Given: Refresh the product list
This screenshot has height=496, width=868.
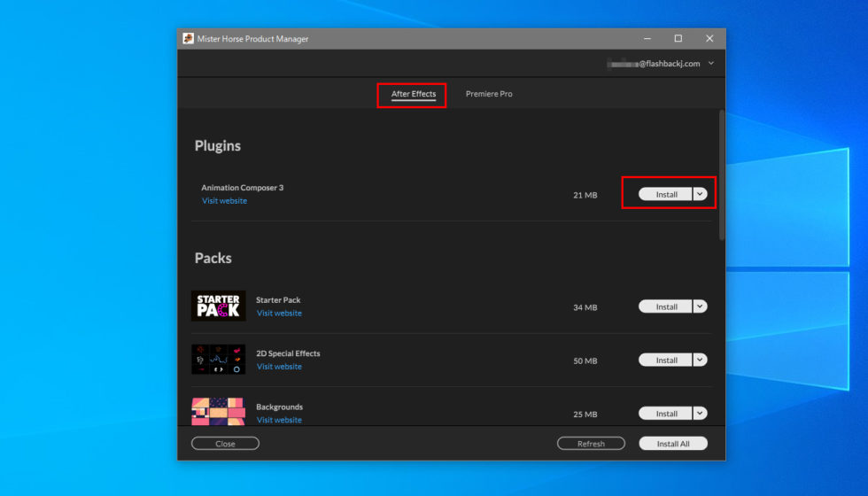Looking at the screenshot, I should [x=591, y=444].
